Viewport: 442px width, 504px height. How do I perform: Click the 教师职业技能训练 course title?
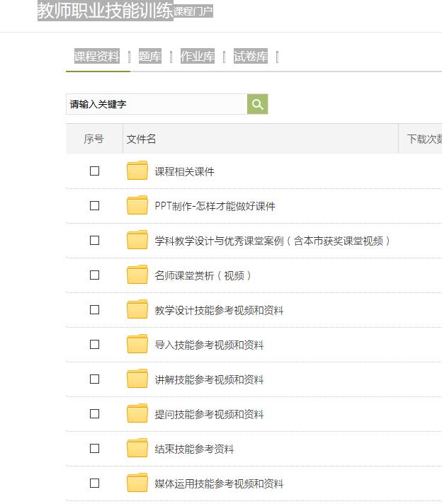pos(105,11)
